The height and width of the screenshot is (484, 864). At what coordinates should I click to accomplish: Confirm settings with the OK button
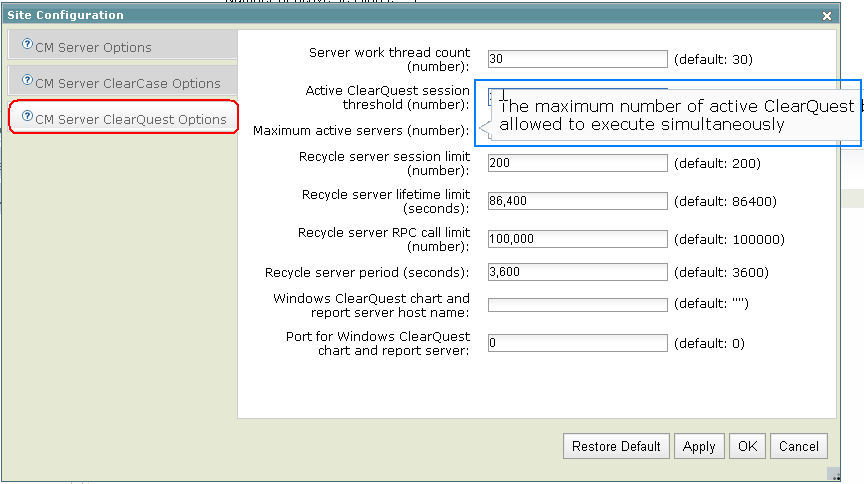tap(747, 446)
